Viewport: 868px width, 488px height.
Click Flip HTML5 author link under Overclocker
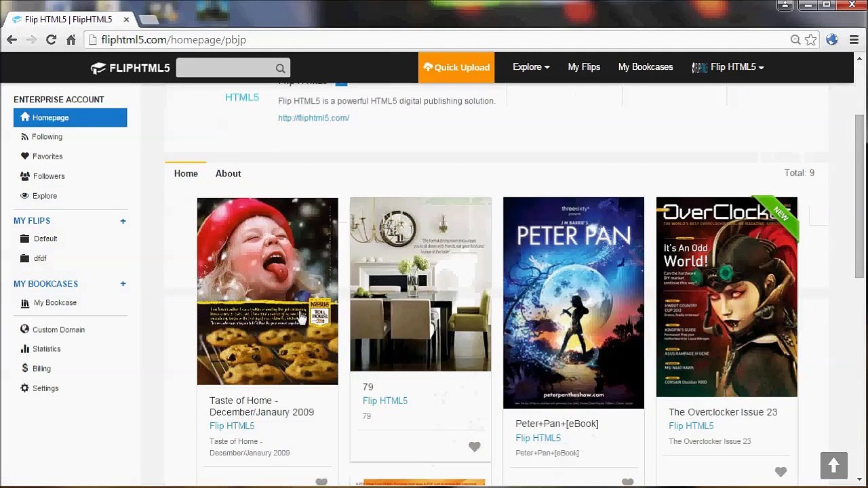691,426
